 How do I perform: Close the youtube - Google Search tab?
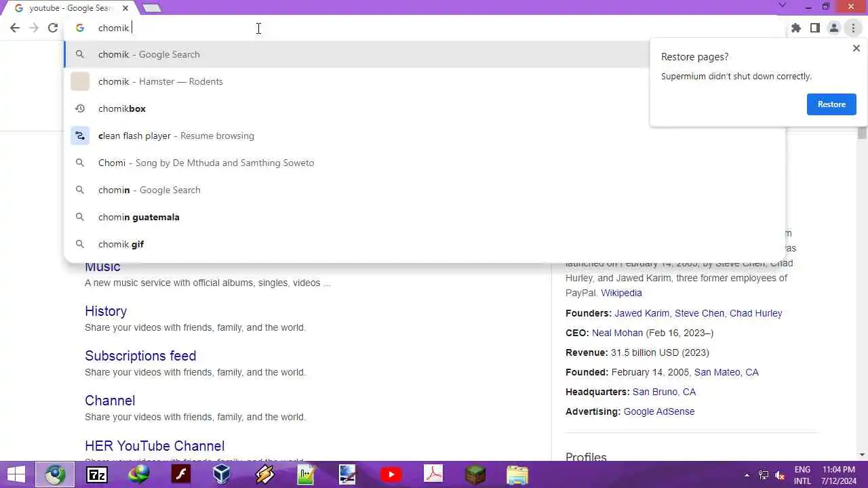tap(125, 8)
